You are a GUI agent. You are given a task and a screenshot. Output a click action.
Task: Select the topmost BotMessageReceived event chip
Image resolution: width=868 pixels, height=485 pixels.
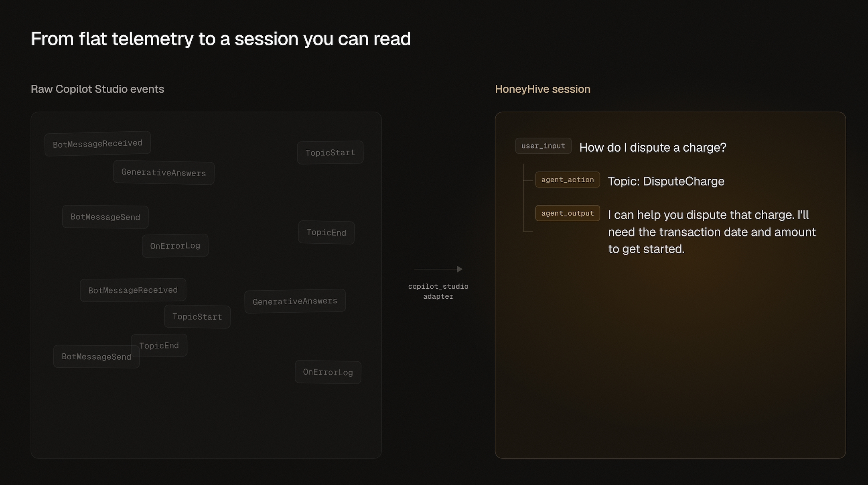point(97,143)
